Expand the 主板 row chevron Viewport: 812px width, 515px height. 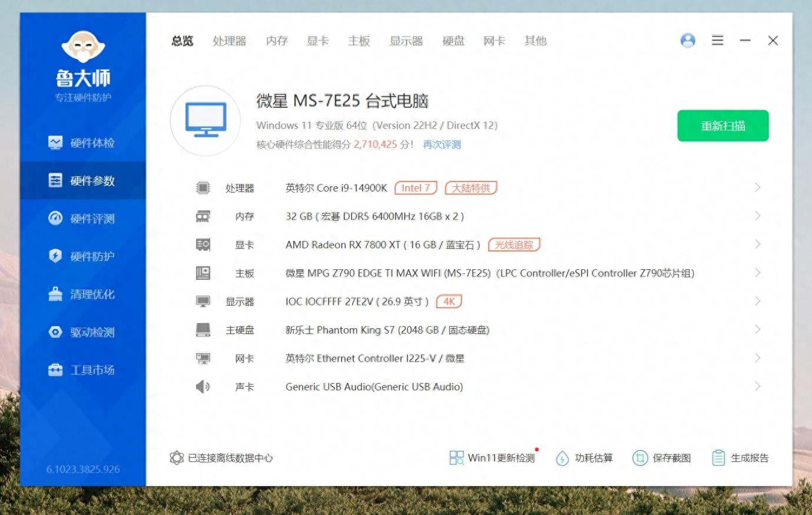click(x=757, y=272)
